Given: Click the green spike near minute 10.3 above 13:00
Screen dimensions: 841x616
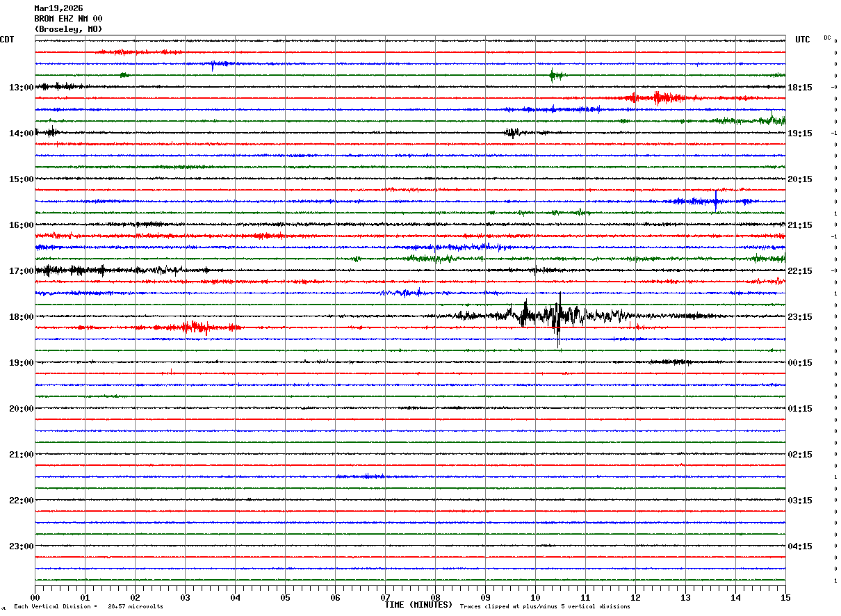Looking at the screenshot, I should point(551,75).
